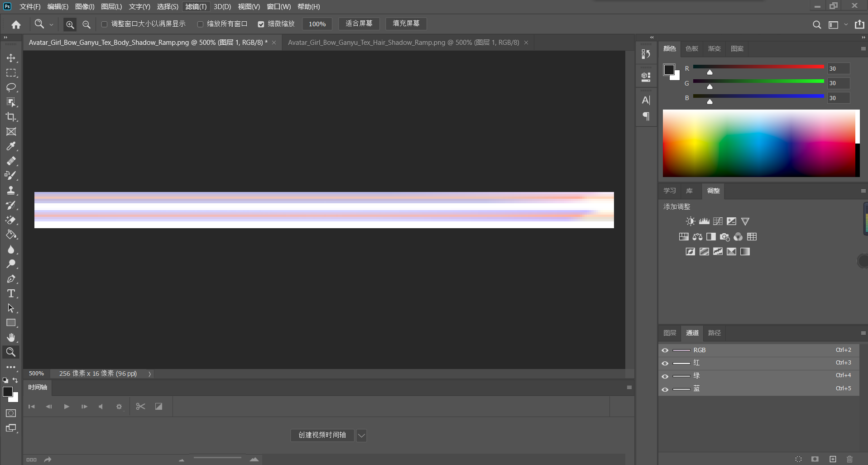Select the History Brush tool
This screenshot has height=465, width=868.
[11, 205]
